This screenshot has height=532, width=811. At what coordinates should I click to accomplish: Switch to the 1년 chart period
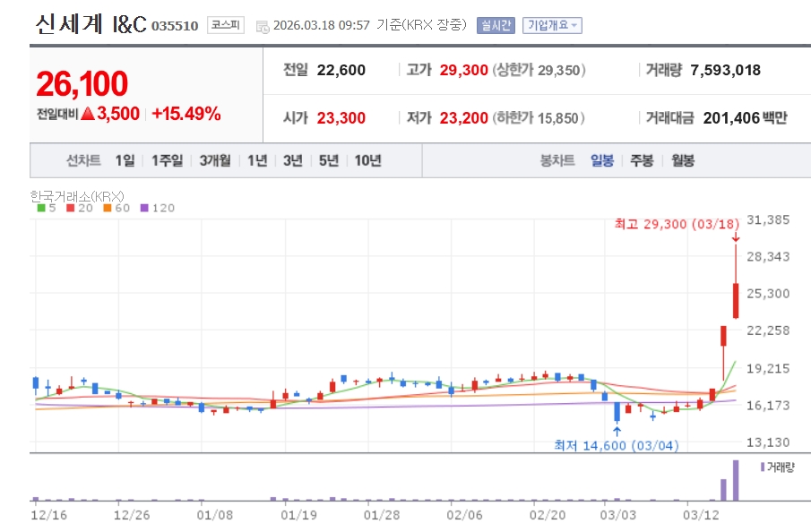point(257,161)
